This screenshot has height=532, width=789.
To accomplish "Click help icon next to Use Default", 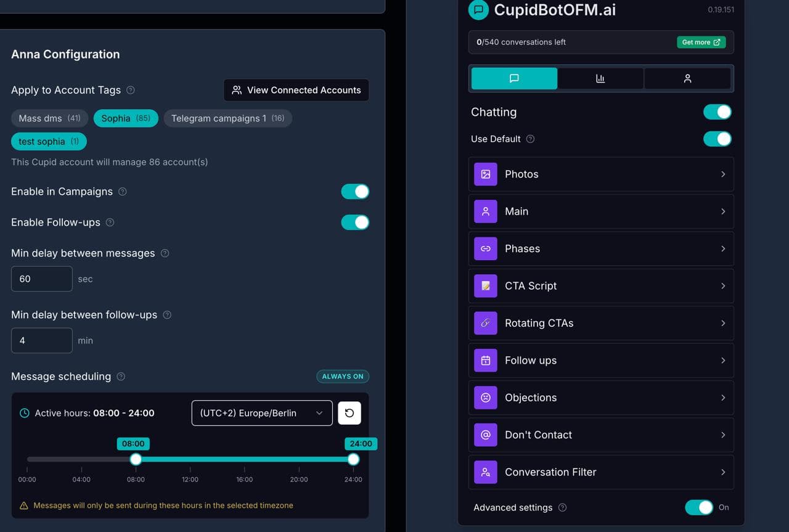I will coord(531,139).
